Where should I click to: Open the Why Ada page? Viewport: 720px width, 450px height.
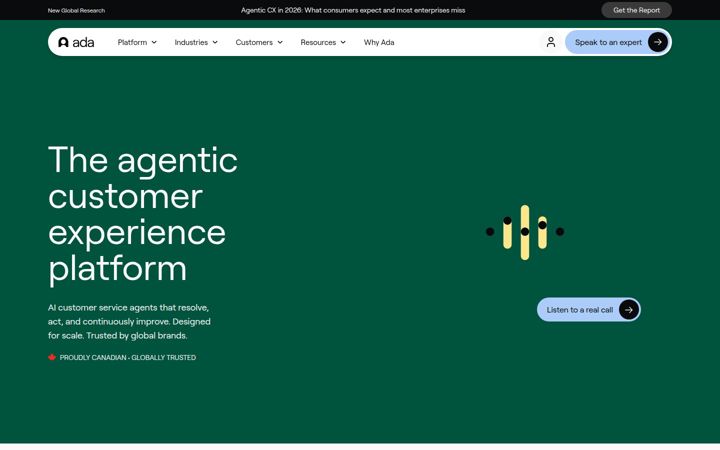[379, 42]
